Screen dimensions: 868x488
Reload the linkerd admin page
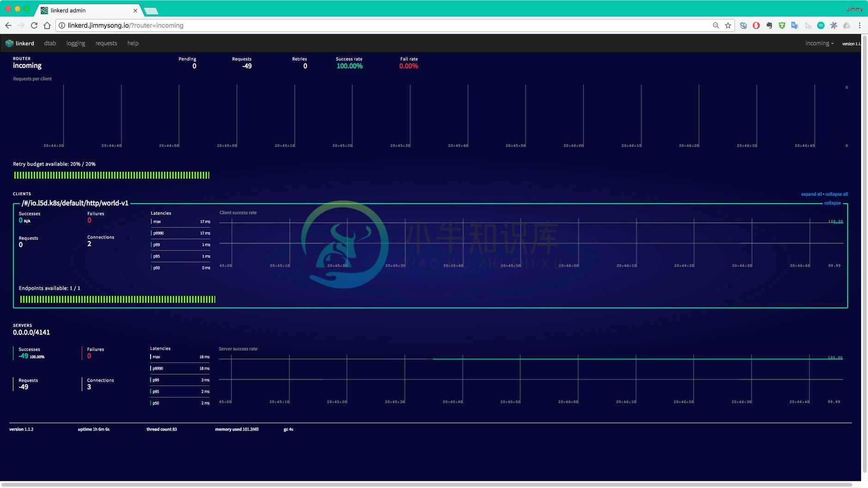click(x=34, y=25)
